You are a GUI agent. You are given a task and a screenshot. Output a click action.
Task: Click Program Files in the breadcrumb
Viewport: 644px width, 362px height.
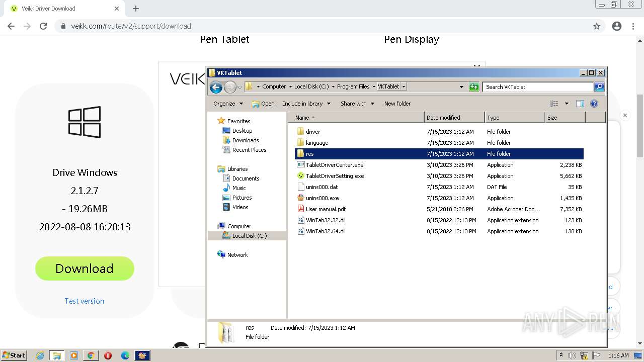tap(353, 86)
